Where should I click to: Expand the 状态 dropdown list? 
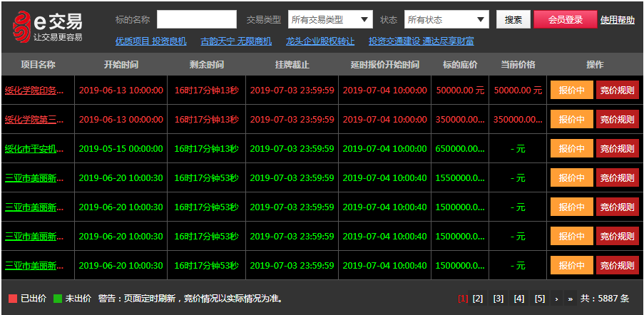coord(446,19)
